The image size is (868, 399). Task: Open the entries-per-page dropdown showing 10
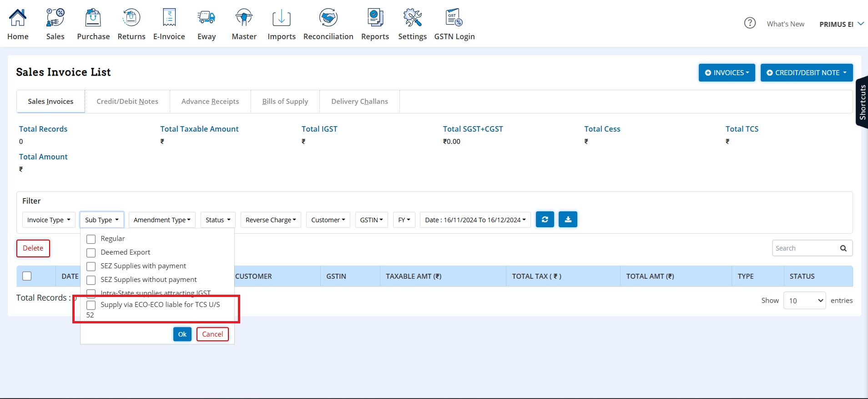(x=804, y=301)
